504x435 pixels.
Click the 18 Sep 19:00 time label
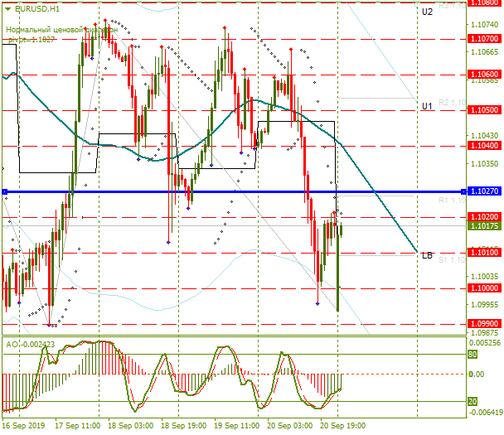point(183,426)
